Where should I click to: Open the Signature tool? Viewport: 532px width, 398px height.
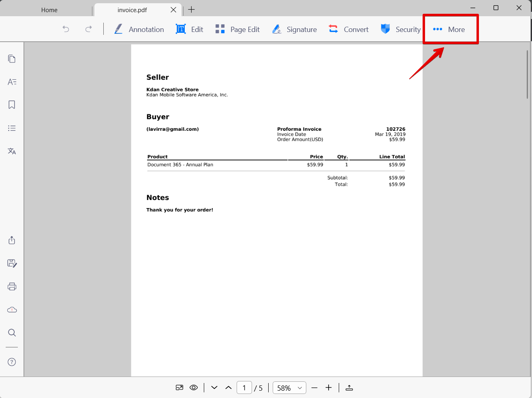pyautogui.click(x=294, y=29)
